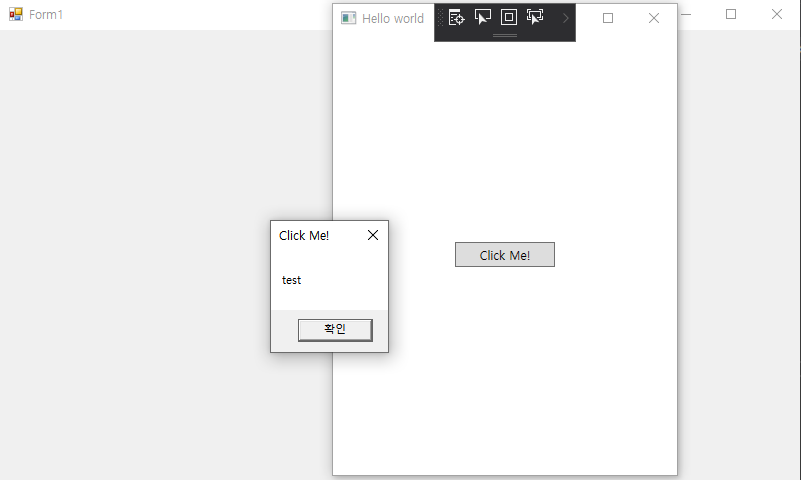
Task: Maximize the Form1 window
Action: click(x=731, y=14)
